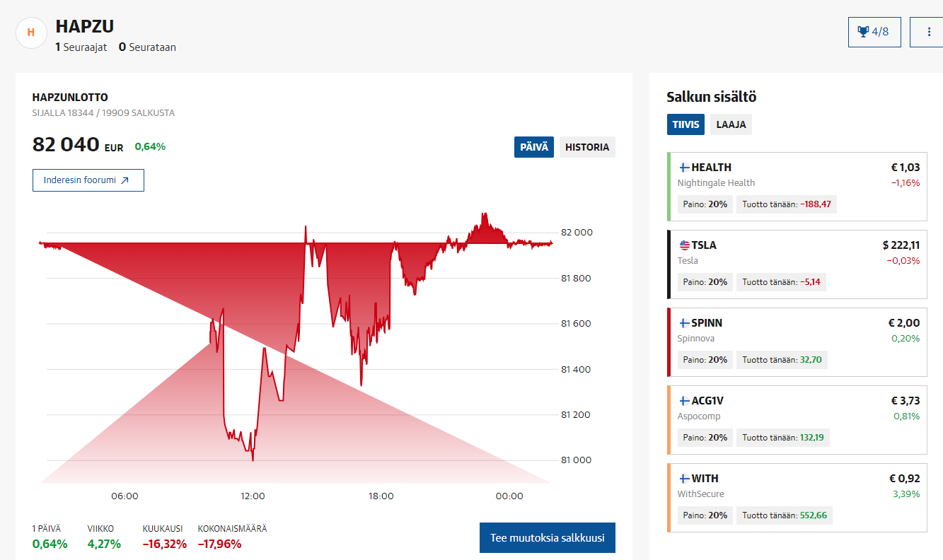Open the Seuraajat followers list
Image resolution: width=943 pixels, height=560 pixels.
tap(81, 47)
